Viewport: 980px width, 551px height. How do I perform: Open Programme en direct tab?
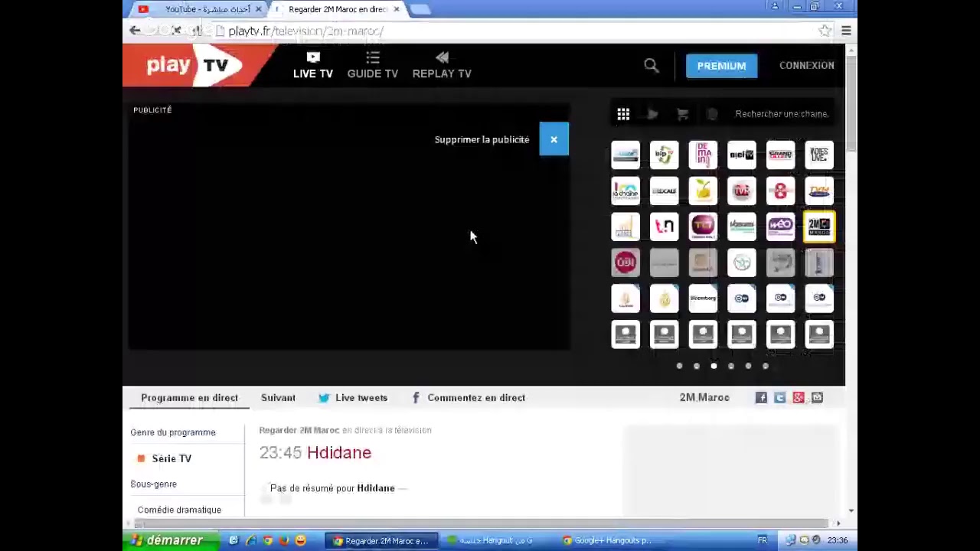tap(189, 398)
